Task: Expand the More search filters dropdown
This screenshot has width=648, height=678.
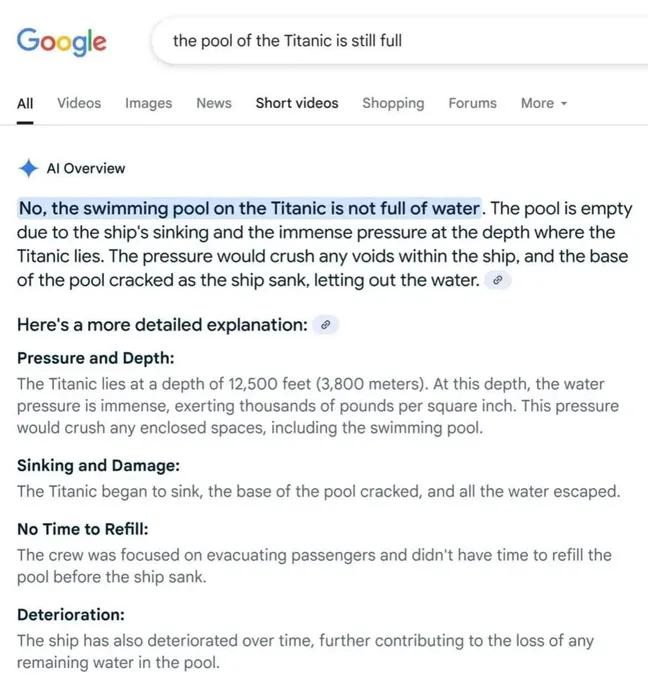Action: 544,103
